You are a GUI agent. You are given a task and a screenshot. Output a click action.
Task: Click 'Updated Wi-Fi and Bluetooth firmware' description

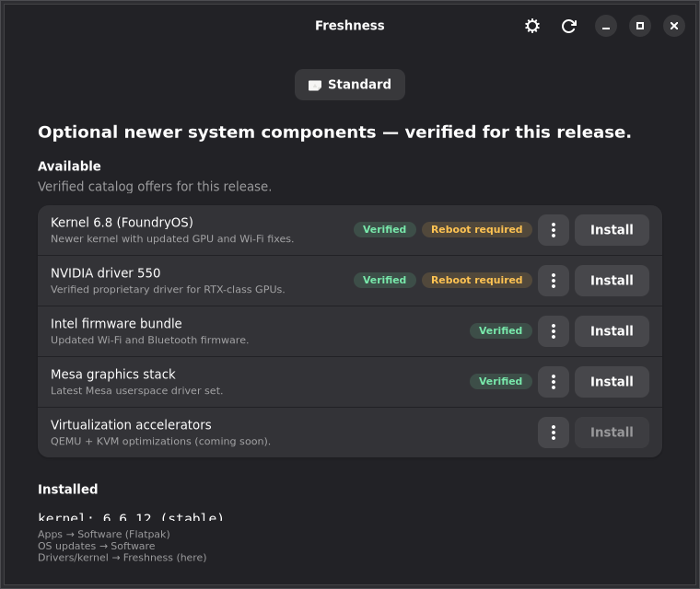pyautogui.click(x=149, y=340)
